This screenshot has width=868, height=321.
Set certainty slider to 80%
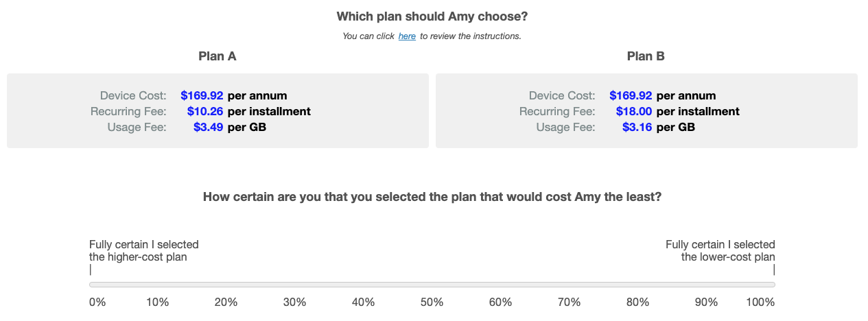point(638,285)
